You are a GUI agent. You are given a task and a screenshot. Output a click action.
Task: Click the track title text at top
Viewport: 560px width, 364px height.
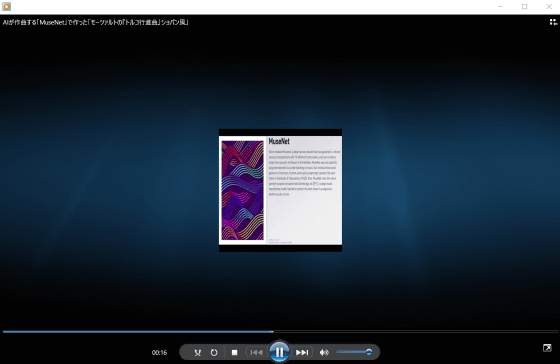tap(95, 22)
